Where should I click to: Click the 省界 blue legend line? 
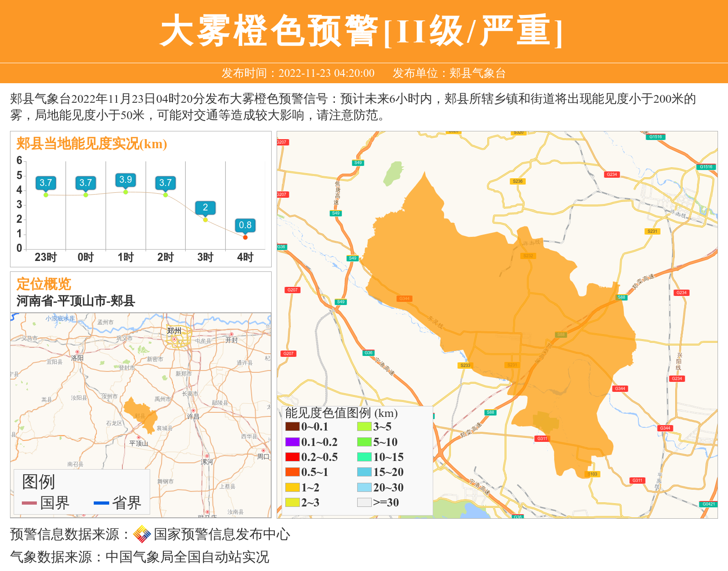pos(101,503)
